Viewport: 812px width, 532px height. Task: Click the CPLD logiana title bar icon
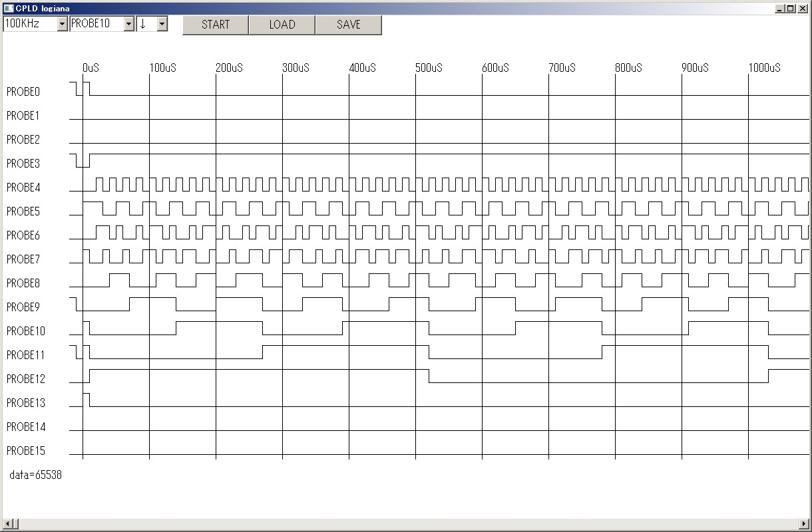pos(8,9)
